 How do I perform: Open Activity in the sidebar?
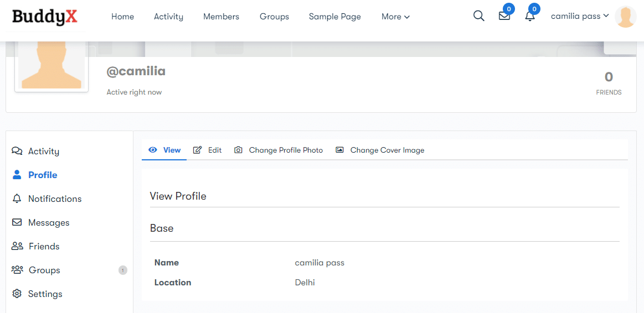click(x=44, y=152)
